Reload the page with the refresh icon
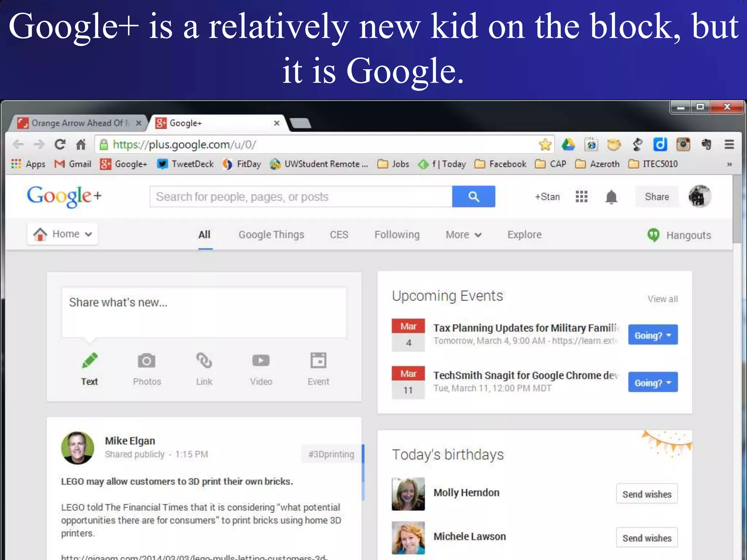This screenshot has height=560, width=747. 60,145
